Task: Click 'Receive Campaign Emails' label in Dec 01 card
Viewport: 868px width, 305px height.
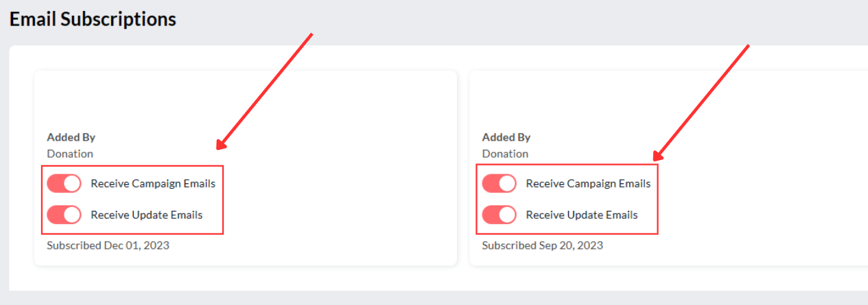Action: coord(153,183)
